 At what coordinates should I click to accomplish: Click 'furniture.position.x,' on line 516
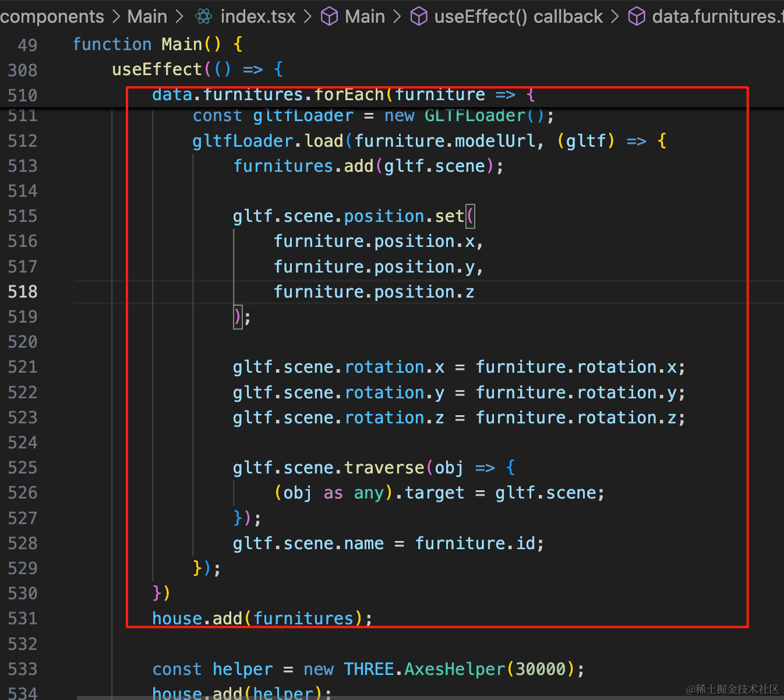coord(379,241)
